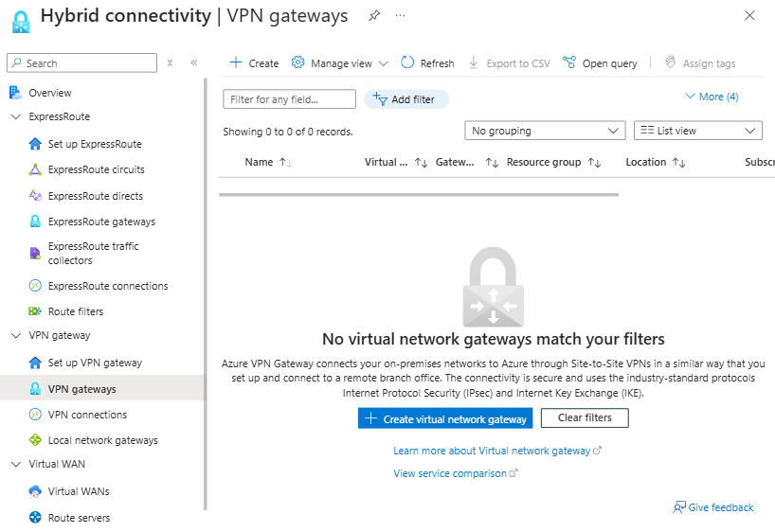The width and height of the screenshot is (775, 532).
Task: Click the Give feedback link
Action: [x=713, y=507]
